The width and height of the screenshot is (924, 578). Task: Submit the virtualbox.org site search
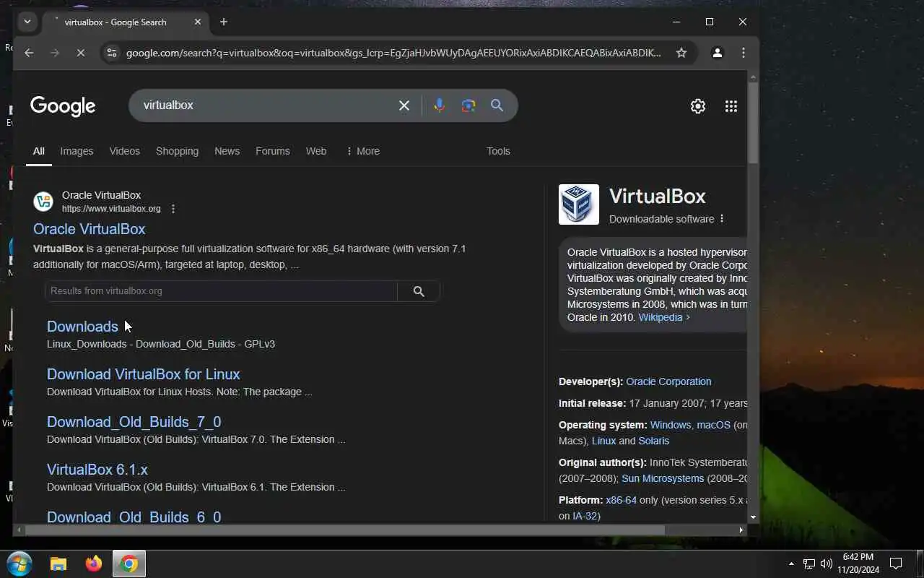(419, 290)
